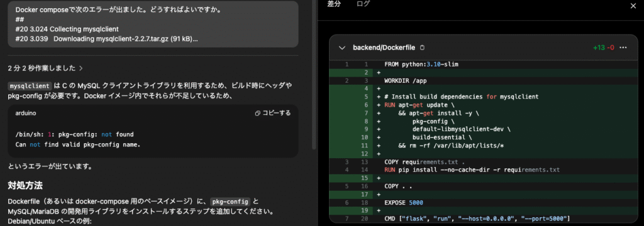Expand the 2分2秒作業しました details
The height and width of the screenshot is (226, 644).
(45, 68)
